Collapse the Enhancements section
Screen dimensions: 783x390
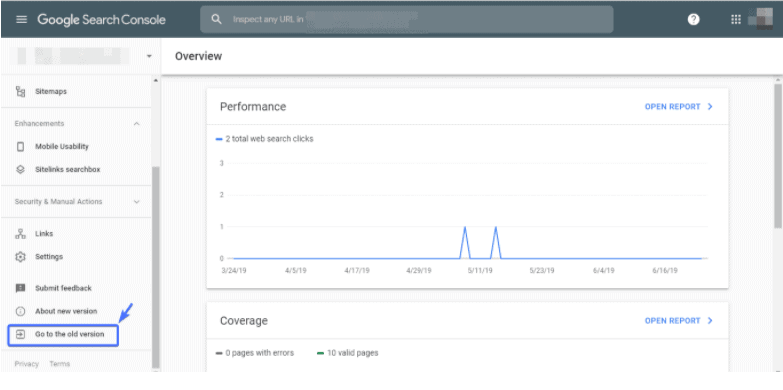137,123
